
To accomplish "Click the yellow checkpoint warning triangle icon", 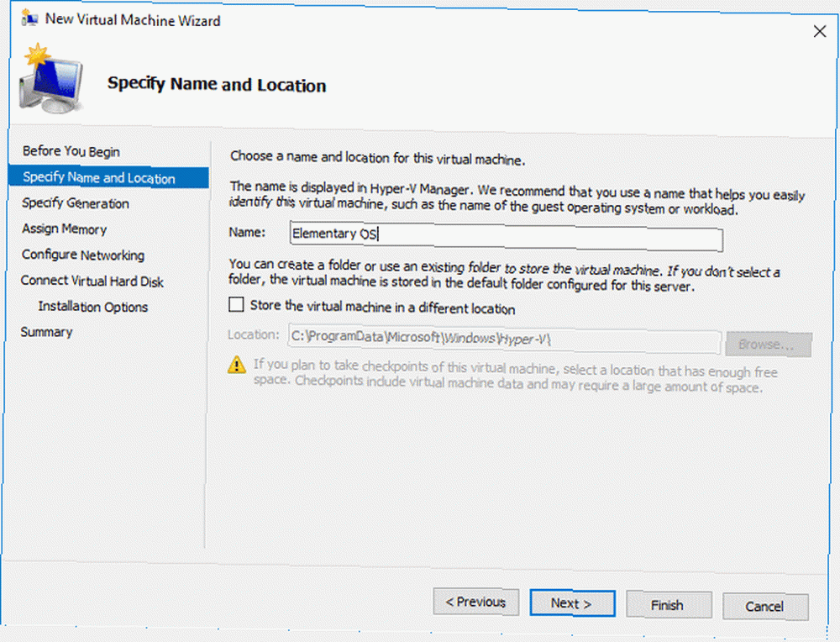I will point(237,365).
